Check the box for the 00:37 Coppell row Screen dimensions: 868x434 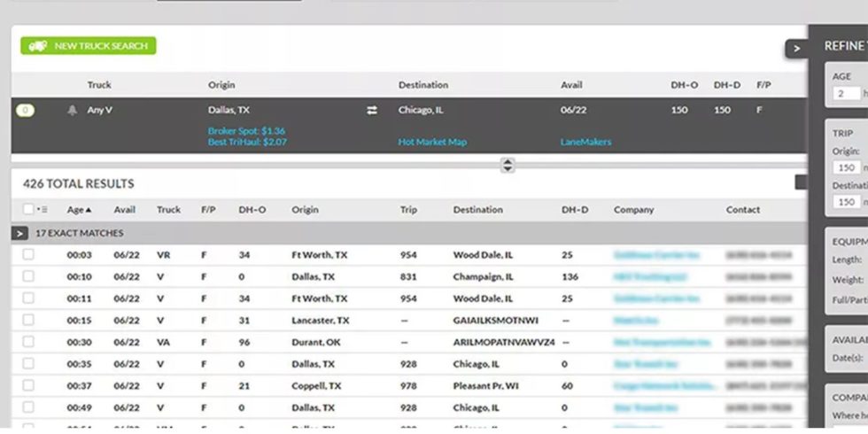[x=28, y=385]
